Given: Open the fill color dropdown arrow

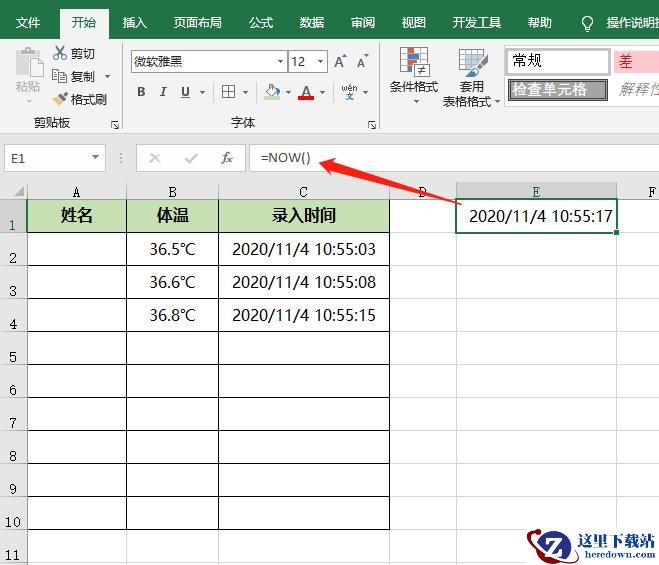Looking at the screenshot, I should click(x=288, y=92).
